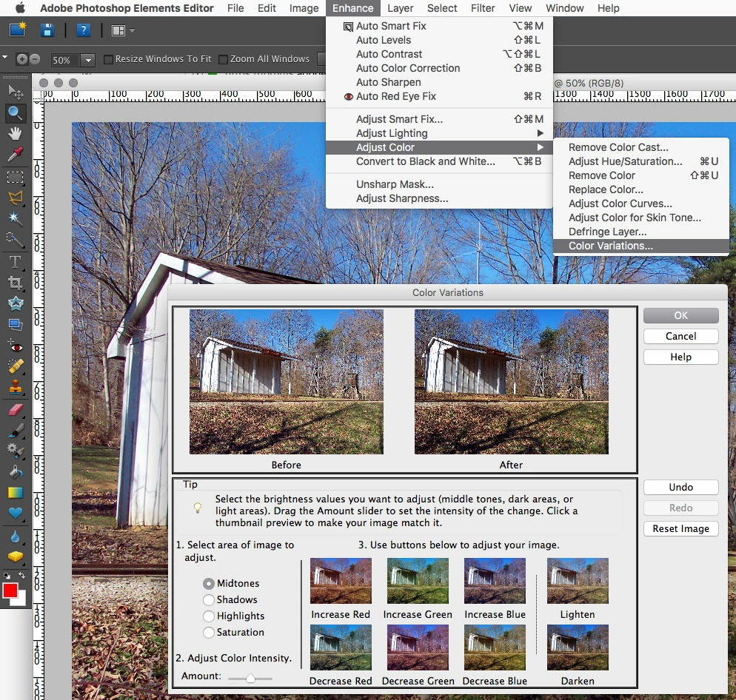Choose Adjust Hue/Saturation... menu item
Screen dimensions: 736x700
[640, 161]
